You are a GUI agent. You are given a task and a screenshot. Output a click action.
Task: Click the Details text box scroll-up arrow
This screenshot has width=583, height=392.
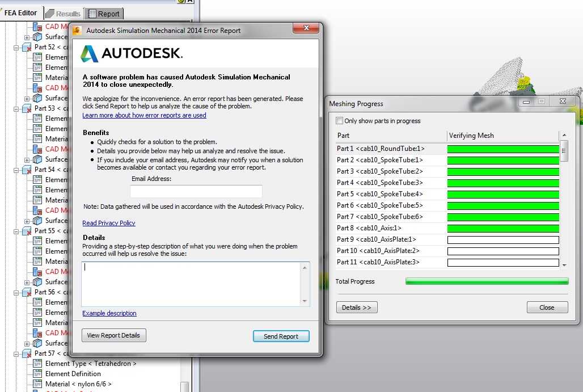click(305, 267)
